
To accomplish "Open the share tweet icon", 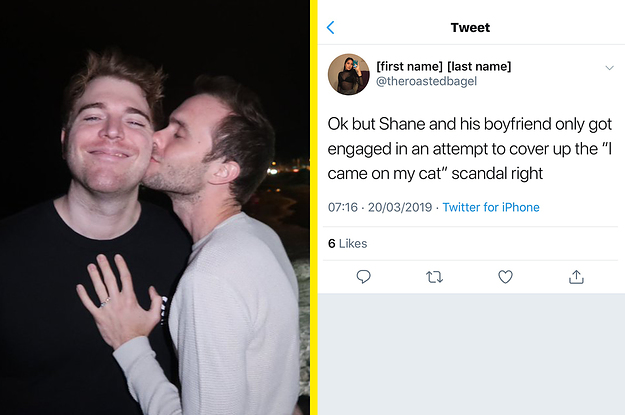I will pyautogui.click(x=576, y=277).
